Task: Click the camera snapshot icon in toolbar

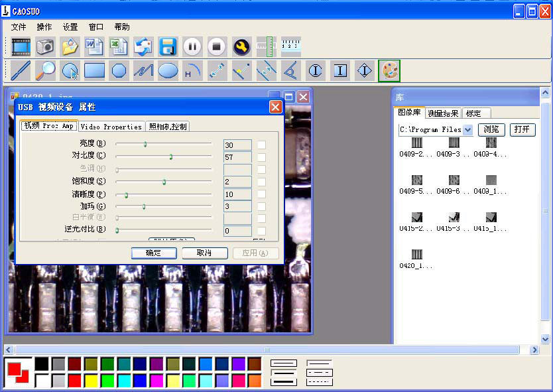Action: coord(45,46)
